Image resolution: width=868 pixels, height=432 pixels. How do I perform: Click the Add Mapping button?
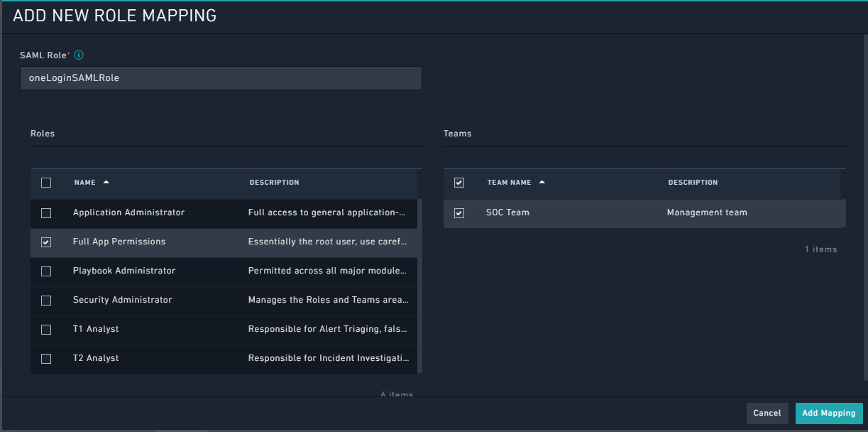828,413
